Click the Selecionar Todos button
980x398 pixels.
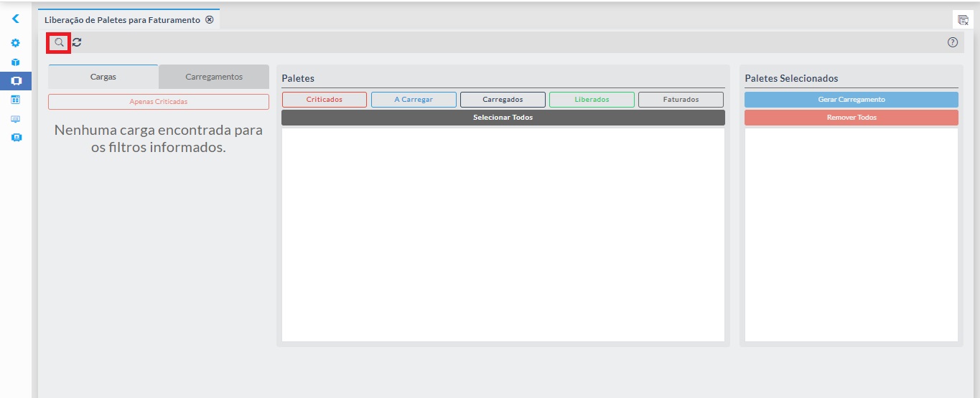click(503, 118)
